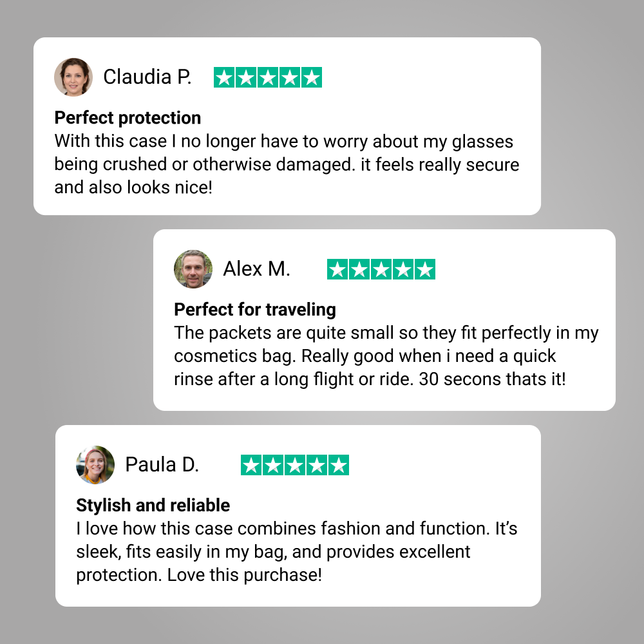
Task: Click Claudia P.'s profile photo
Action: [x=73, y=77]
